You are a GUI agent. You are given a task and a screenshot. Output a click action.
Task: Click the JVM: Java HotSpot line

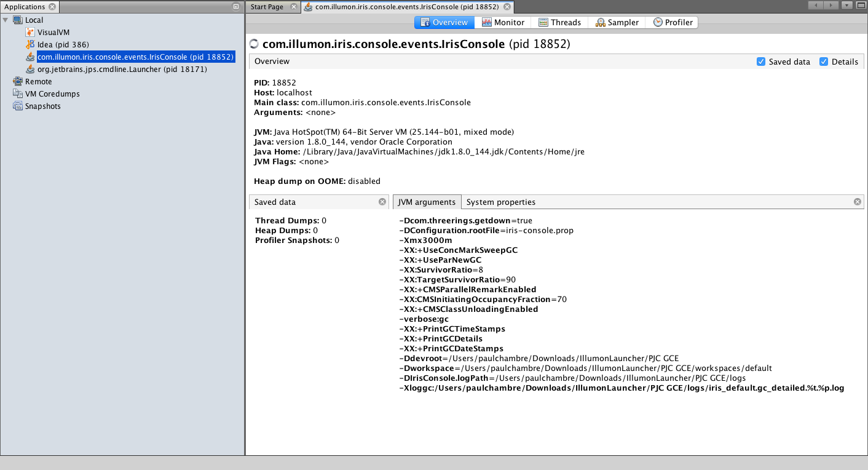(x=384, y=132)
